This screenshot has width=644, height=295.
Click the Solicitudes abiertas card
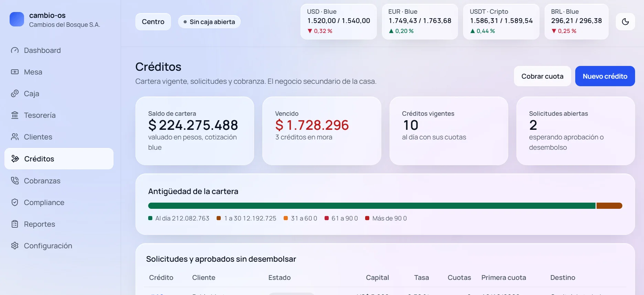[x=576, y=131]
